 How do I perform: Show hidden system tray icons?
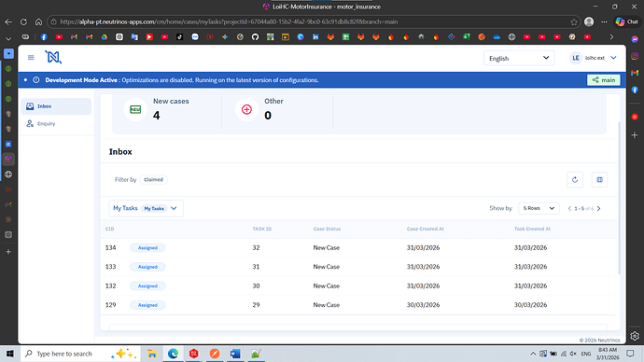click(x=533, y=354)
